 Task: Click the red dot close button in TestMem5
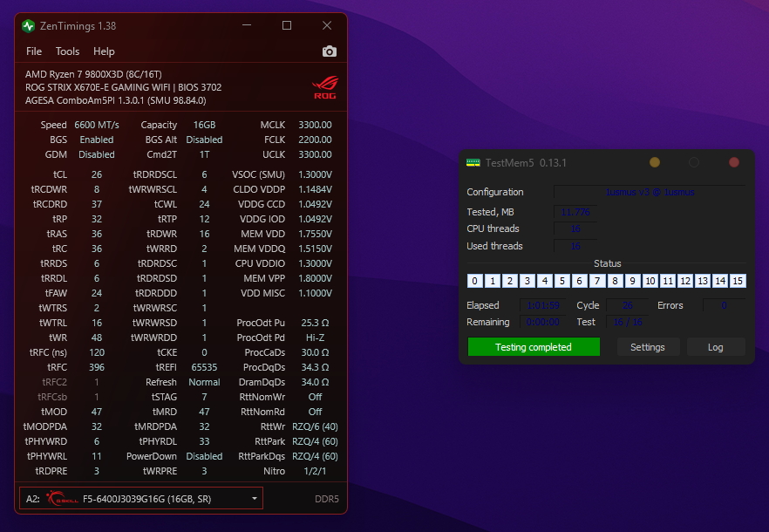pyautogui.click(x=734, y=162)
